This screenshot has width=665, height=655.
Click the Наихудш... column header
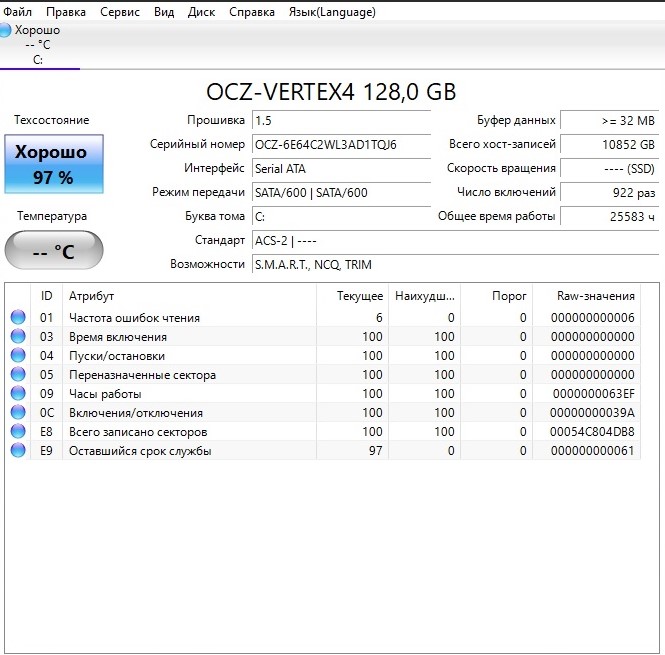[x=424, y=296]
